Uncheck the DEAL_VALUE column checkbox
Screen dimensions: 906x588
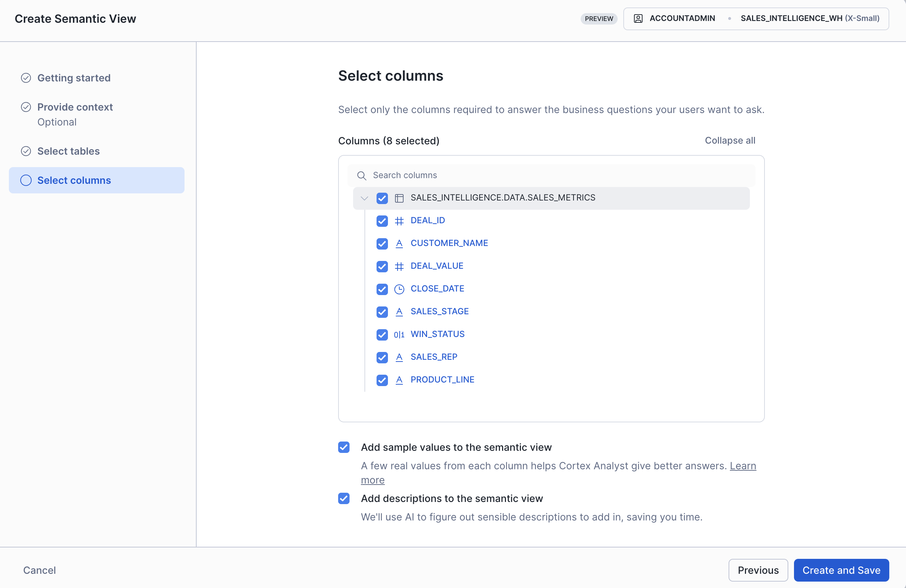[x=382, y=266]
